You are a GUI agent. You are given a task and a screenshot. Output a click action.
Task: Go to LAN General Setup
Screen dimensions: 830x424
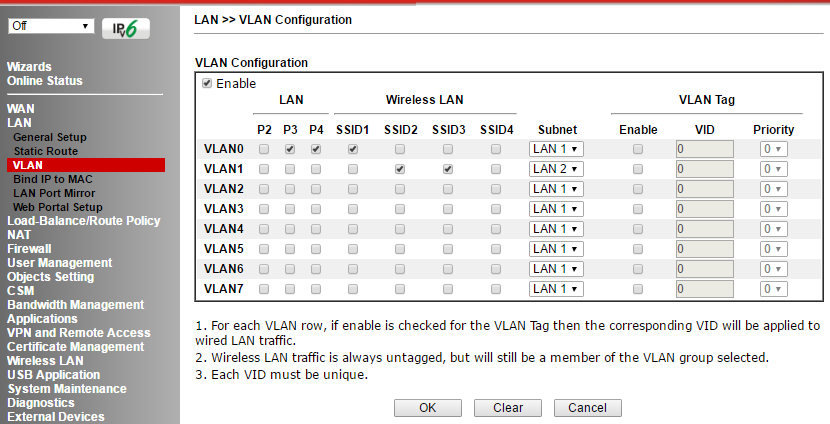pyautogui.click(x=50, y=137)
